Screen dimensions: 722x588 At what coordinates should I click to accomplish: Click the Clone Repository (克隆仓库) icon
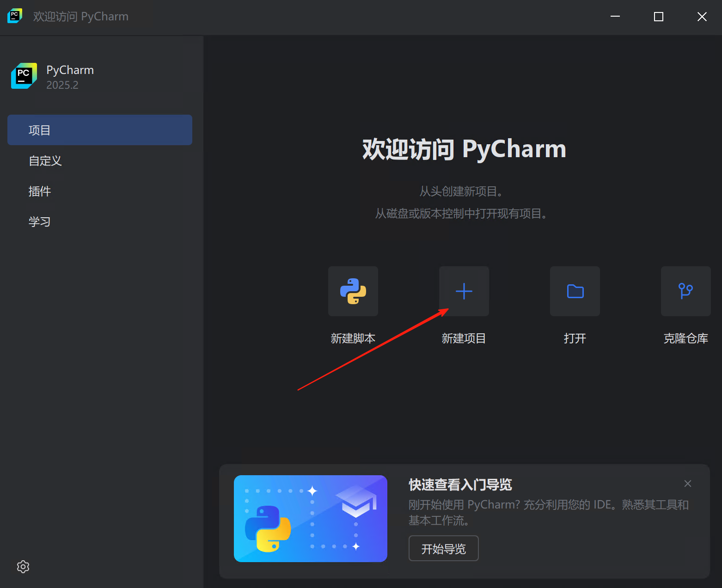coord(685,291)
